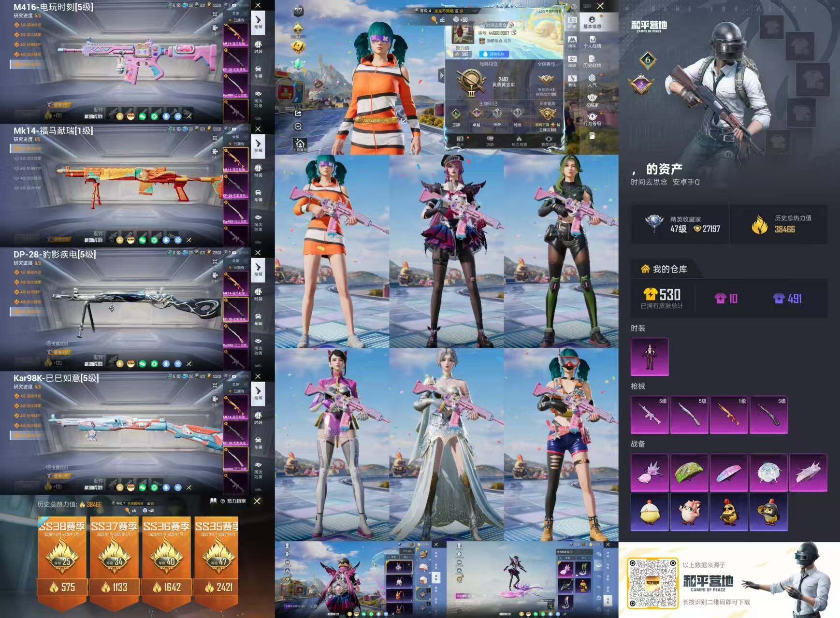
Task: Click the level 6 diamond badge in assets panel
Action: [648, 60]
